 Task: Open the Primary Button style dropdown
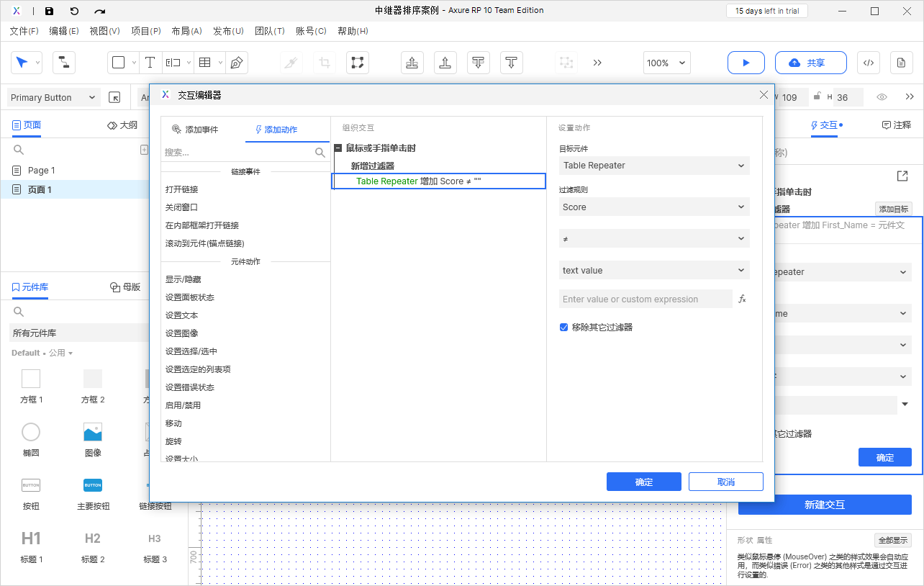pos(53,97)
